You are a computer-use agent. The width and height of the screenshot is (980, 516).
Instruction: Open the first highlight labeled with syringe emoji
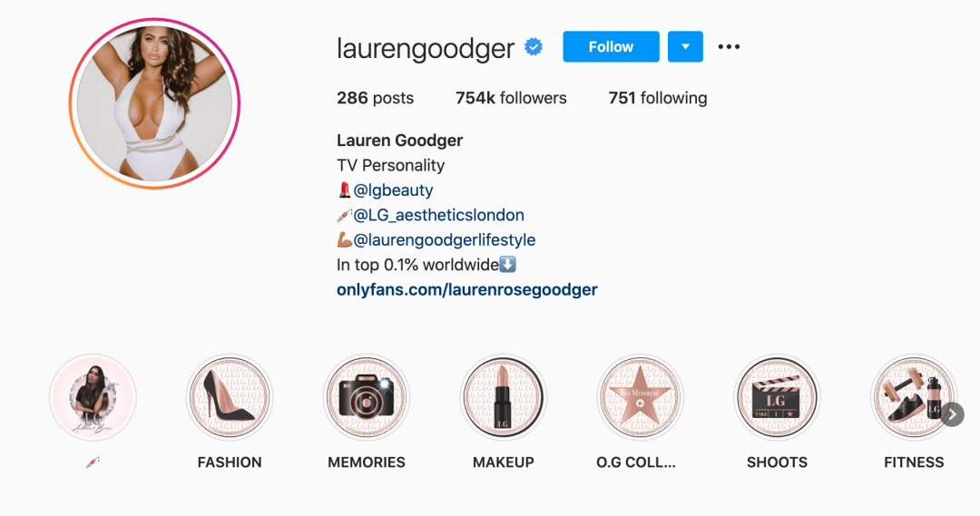(x=93, y=397)
